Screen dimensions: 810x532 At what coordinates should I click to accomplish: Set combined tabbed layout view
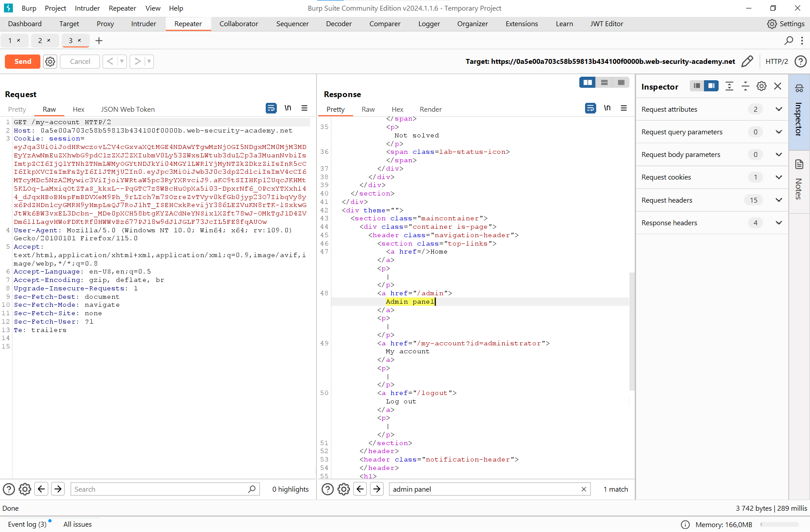pos(621,82)
